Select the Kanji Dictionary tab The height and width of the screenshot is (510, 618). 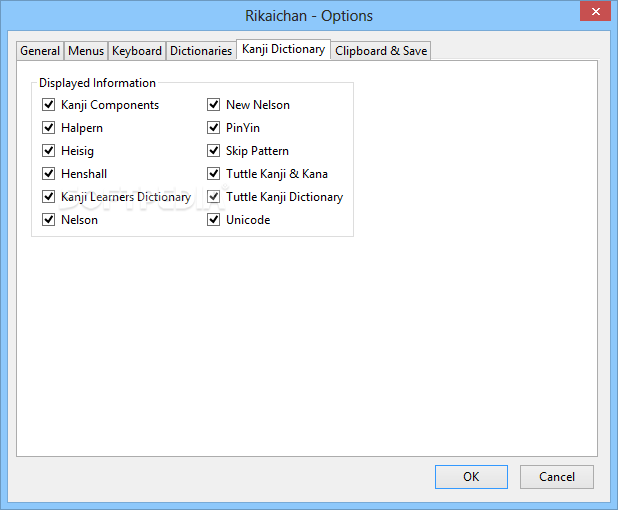(x=283, y=49)
